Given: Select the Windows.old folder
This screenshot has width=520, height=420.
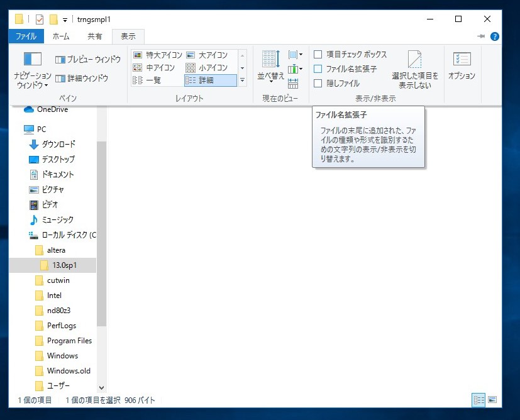Looking at the screenshot, I should click(63, 371).
